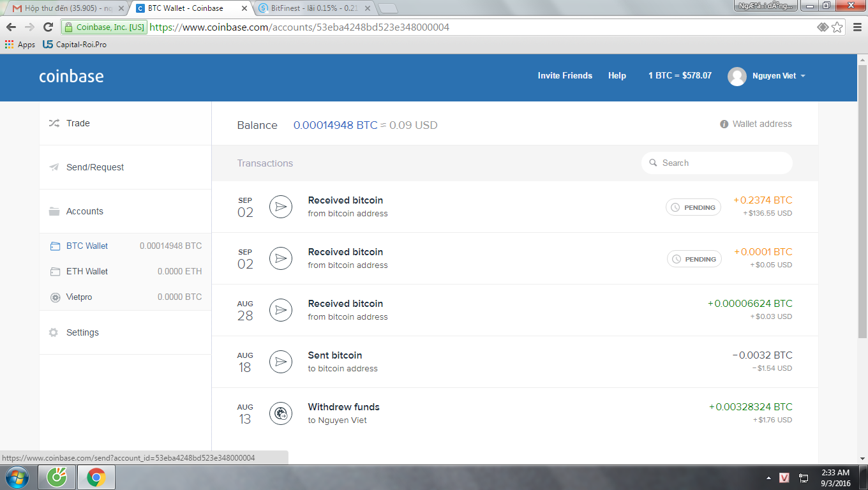
Task: Click the −0.0032 BTC amount
Action: click(x=762, y=355)
